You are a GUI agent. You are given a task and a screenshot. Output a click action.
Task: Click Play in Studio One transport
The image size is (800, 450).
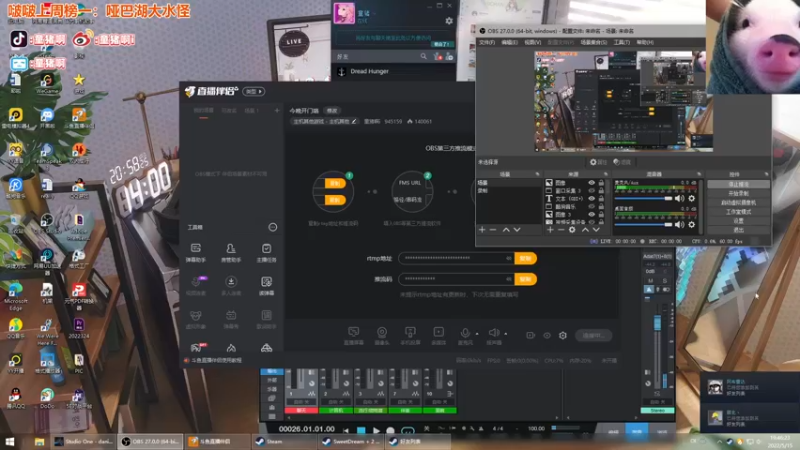tap(377, 430)
